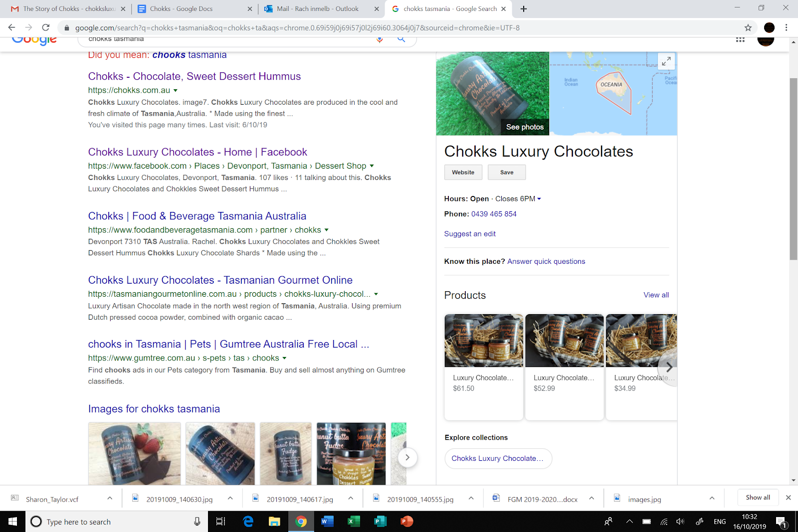Click Answer quick questions link
The image size is (798, 532).
coord(546,261)
